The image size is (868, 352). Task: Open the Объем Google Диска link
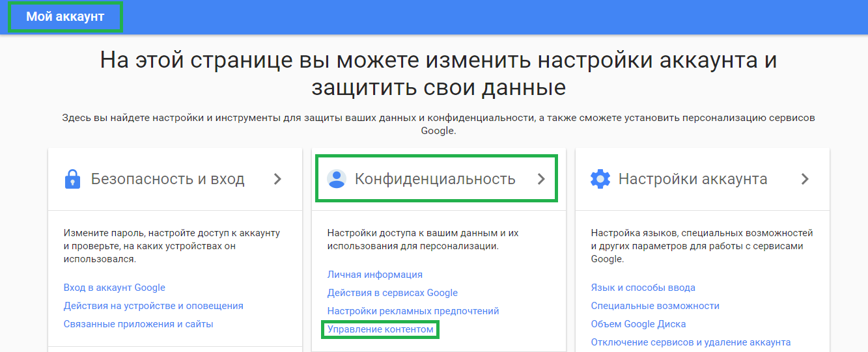[x=638, y=324]
